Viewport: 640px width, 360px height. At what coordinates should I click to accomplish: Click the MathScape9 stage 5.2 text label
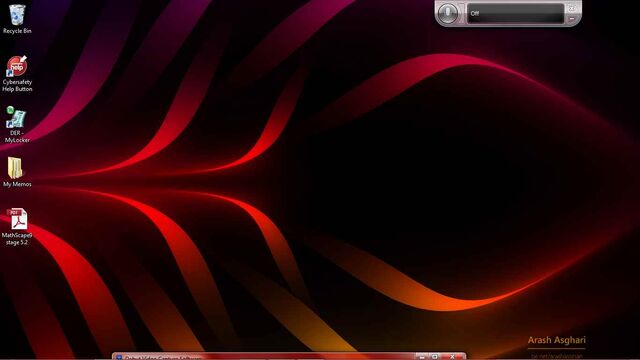[x=17, y=239]
